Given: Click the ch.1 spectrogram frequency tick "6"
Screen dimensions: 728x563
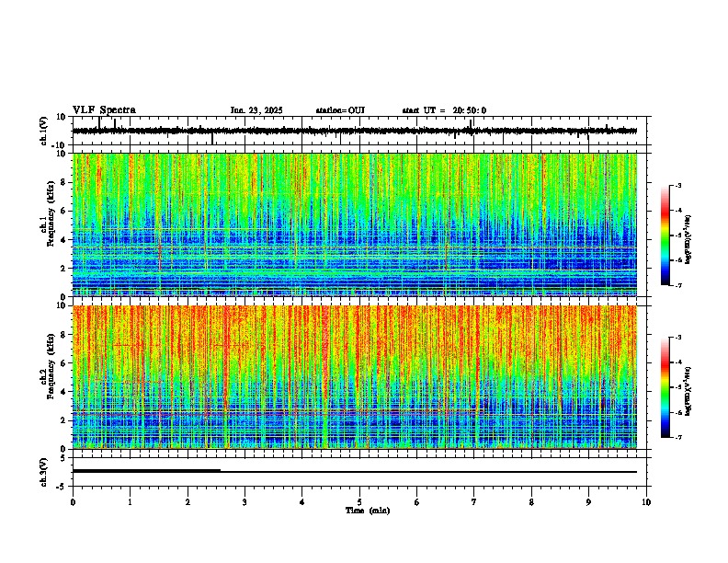Looking at the screenshot, I should (x=63, y=212).
